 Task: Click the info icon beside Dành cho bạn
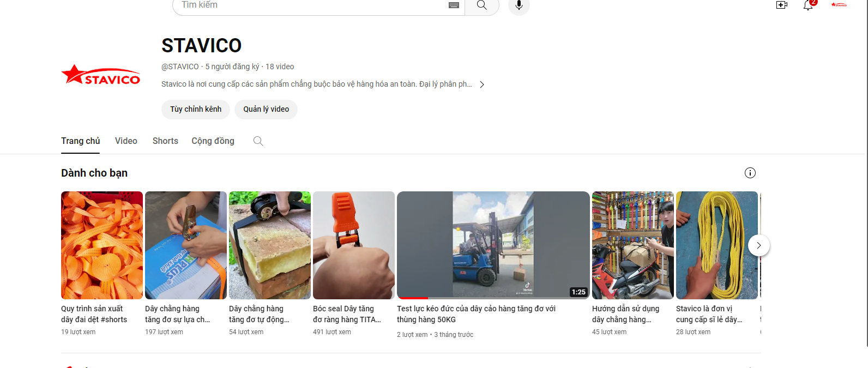click(x=750, y=173)
